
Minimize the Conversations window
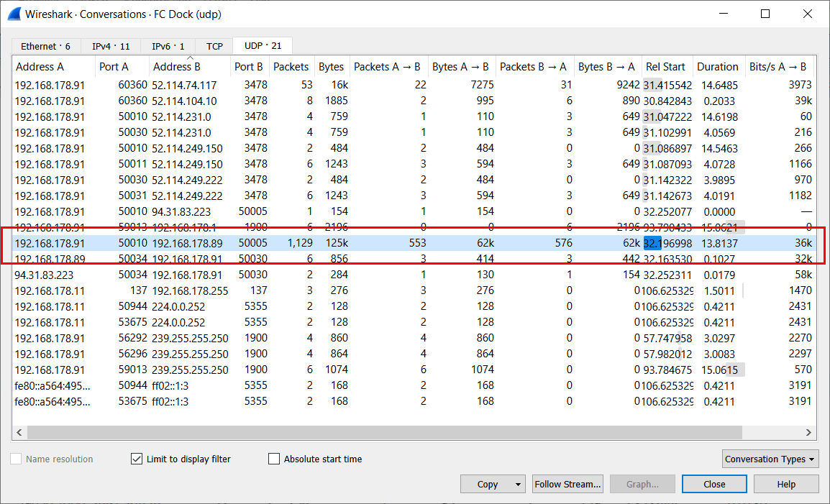723,14
